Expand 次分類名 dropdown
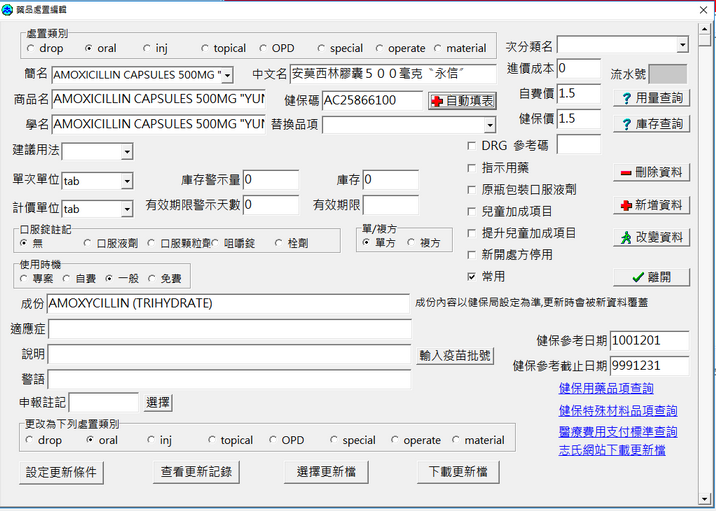Image resolution: width=716 pixels, height=511 pixels. tap(682, 45)
